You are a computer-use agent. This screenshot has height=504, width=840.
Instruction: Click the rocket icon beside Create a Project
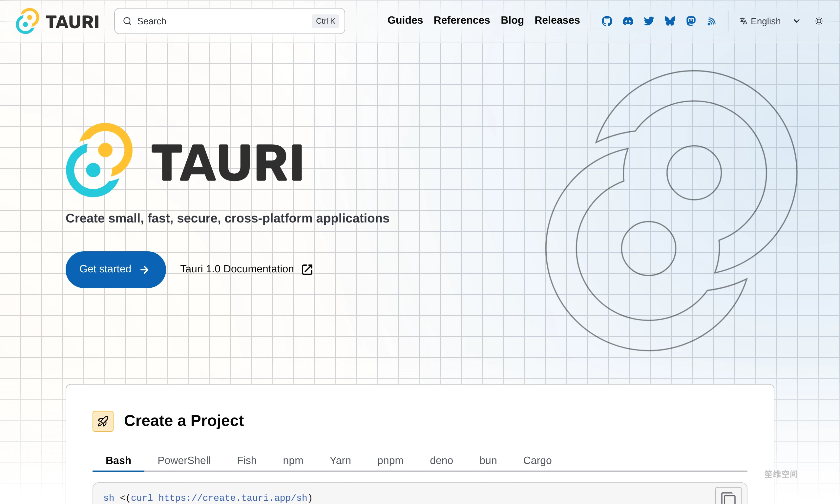(x=103, y=421)
